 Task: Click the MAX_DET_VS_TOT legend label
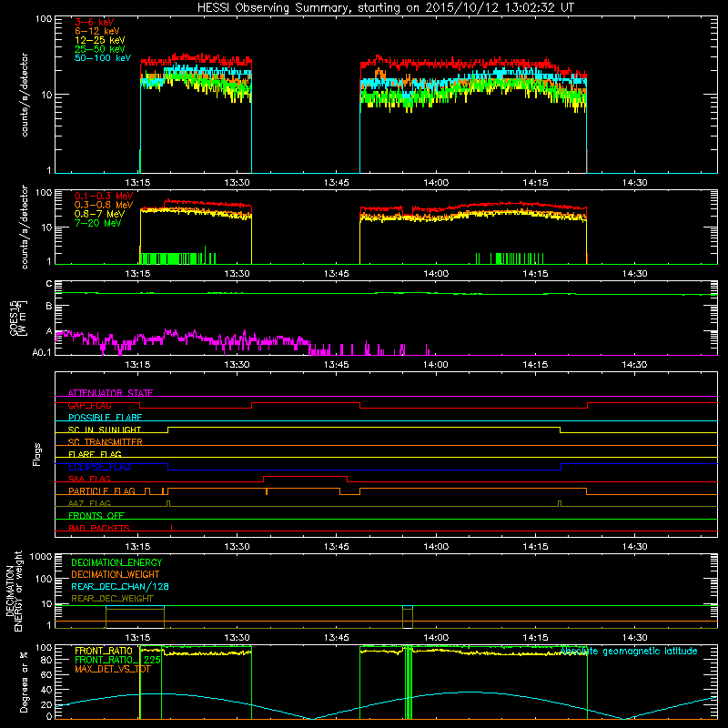(x=112, y=669)
